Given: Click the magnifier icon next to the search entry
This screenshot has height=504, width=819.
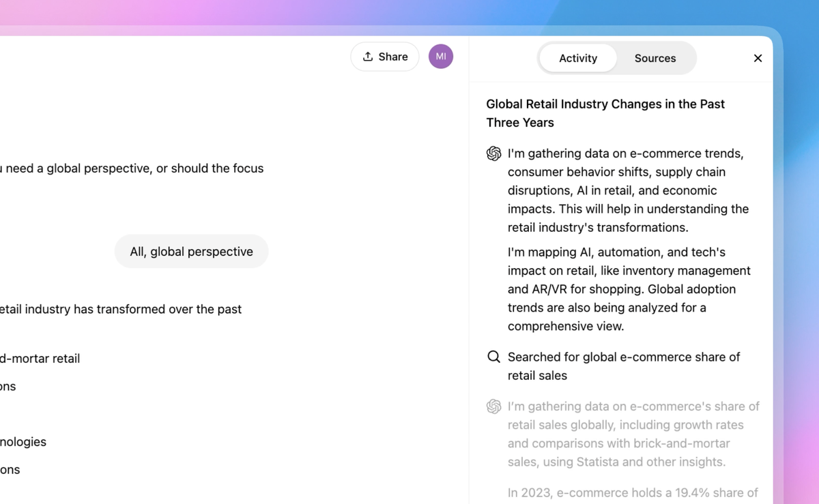Looking at the screenshot, I should (493, 357).
